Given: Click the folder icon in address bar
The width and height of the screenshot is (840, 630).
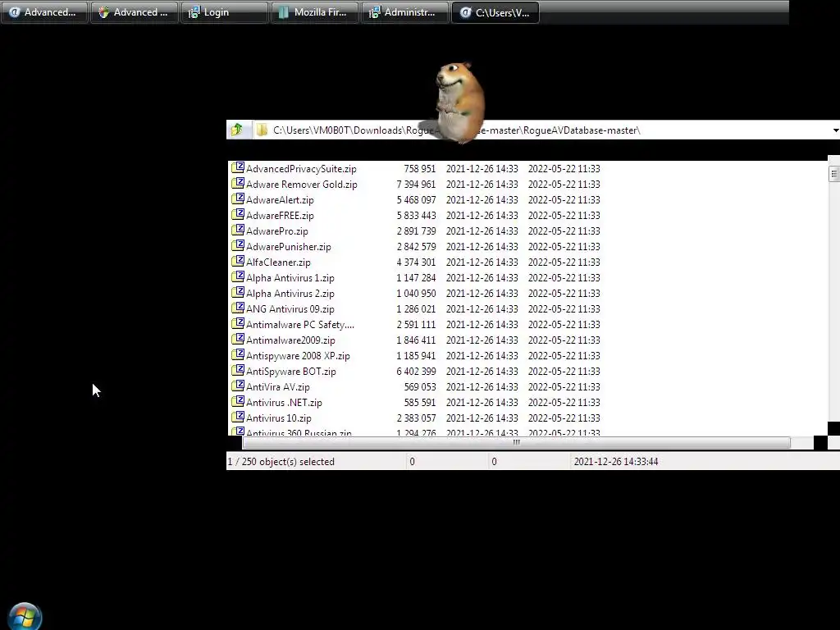Looking at the screenshot, I should pos(262,130).
